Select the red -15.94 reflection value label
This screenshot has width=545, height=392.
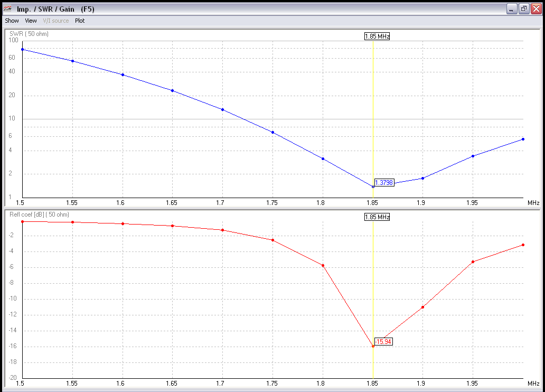tap(383, 342)
